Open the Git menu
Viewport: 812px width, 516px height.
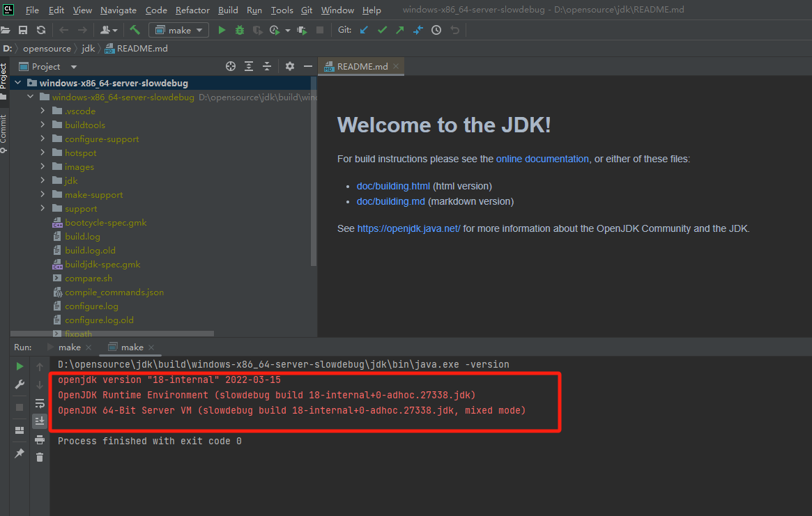(x=307, y=10)
